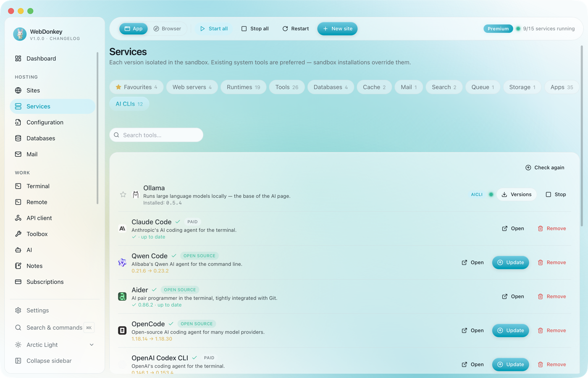Start all services
The height and width of the screenshot is (378, 588).
tap(214, 29)
